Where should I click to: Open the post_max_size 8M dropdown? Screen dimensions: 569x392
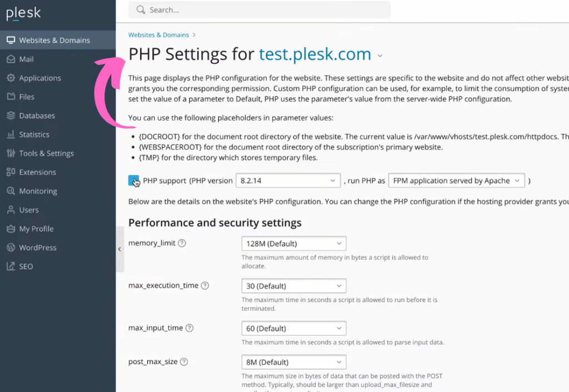tap(294, 362)
